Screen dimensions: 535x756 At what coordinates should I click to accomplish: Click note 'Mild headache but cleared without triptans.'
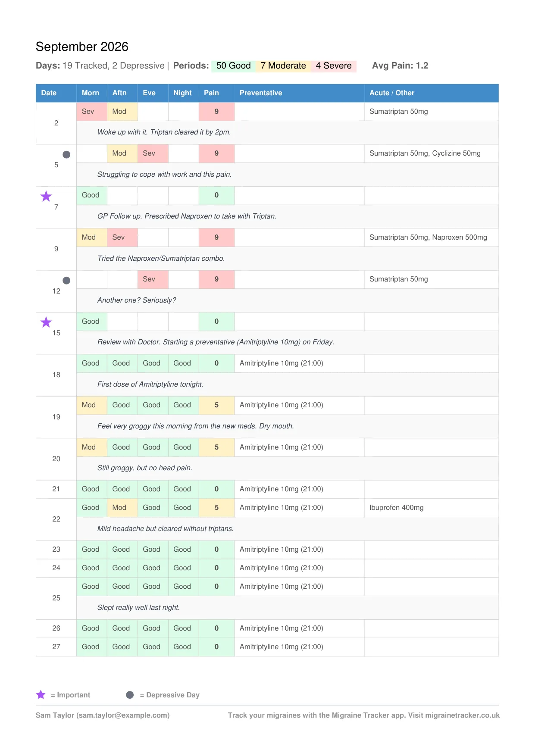(x=166, y=529)
